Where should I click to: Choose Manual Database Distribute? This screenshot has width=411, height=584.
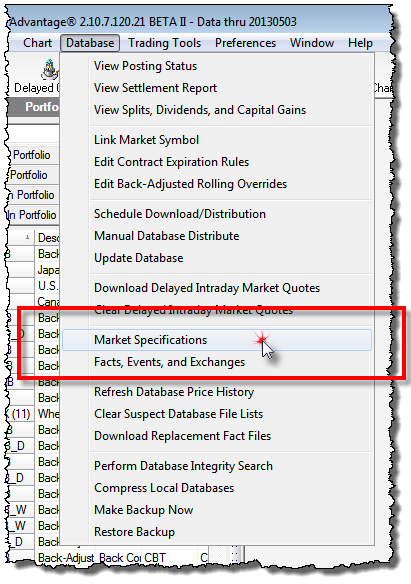218,236
